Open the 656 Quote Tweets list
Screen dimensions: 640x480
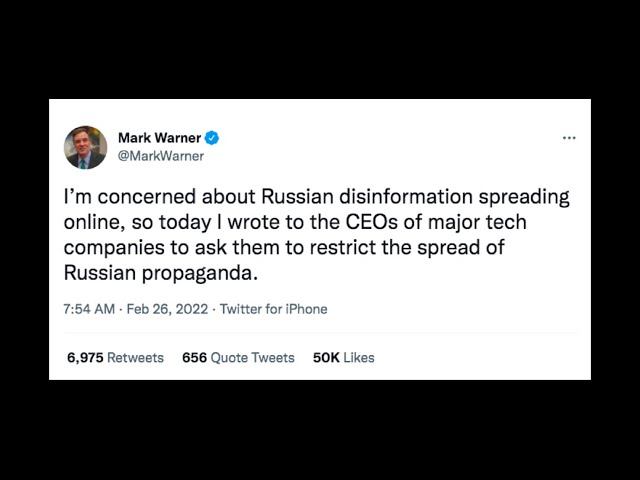tap(238, 357)
